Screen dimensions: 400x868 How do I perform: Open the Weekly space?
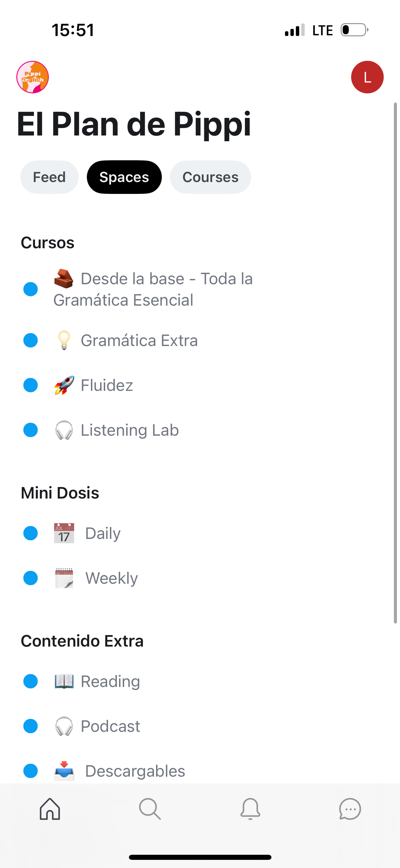point(112,578)
